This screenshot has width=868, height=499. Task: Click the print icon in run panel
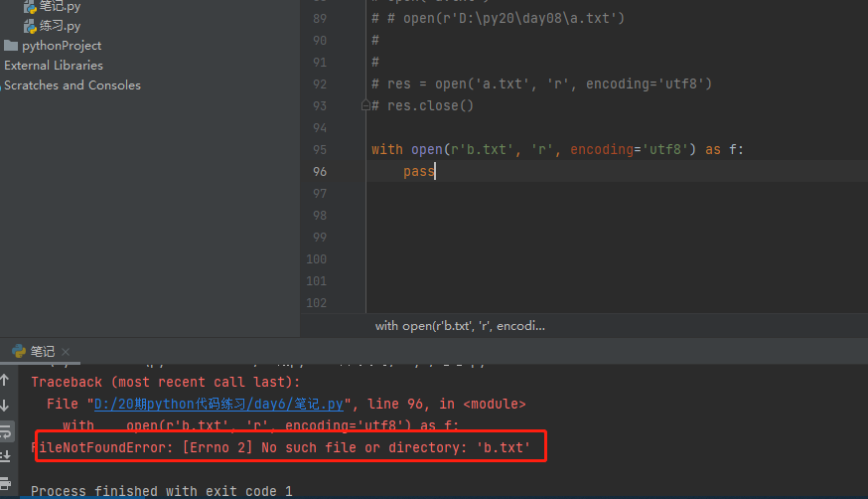tap(6, 483)
